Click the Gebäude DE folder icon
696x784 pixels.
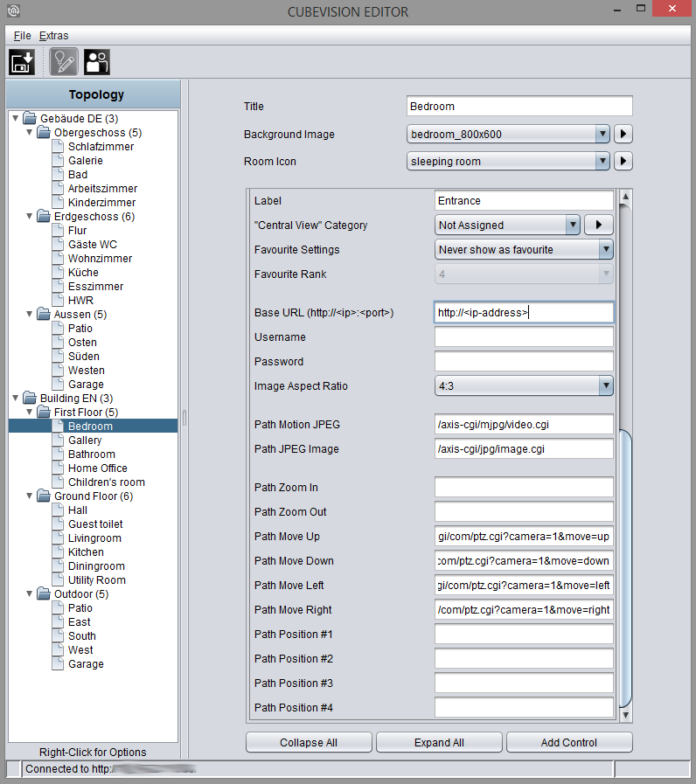30,119
